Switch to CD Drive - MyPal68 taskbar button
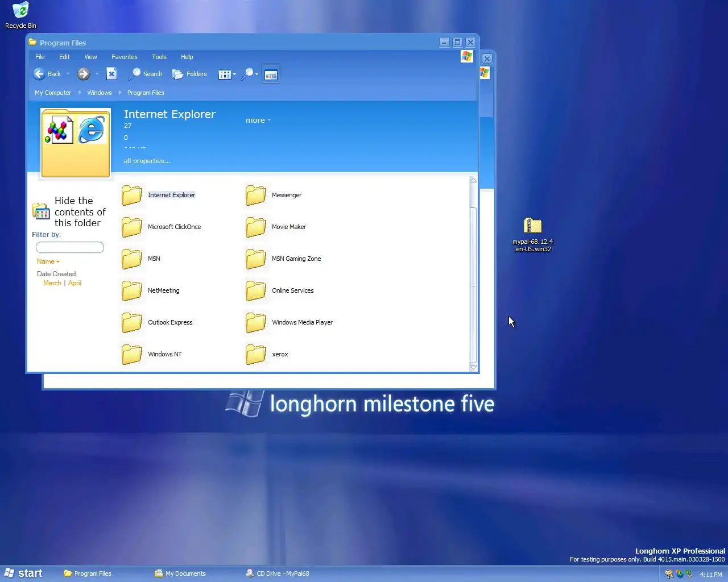The image size is (728, 582). 278,573
